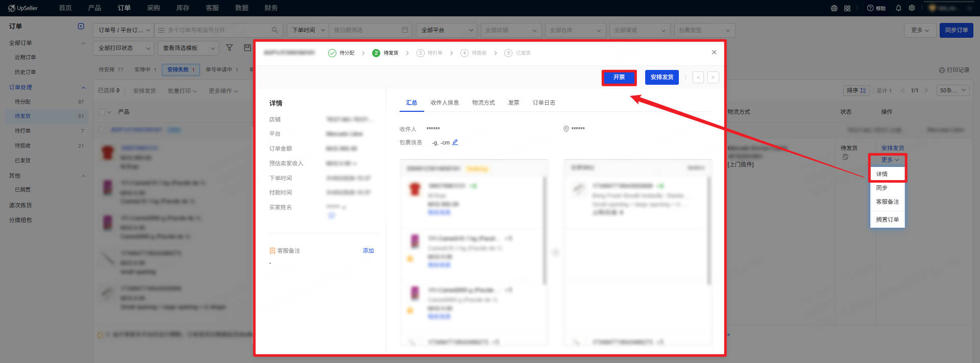Open the 包裹类型 dropdown
Viewport: 980px width, 363px height.
click(704, 30)
